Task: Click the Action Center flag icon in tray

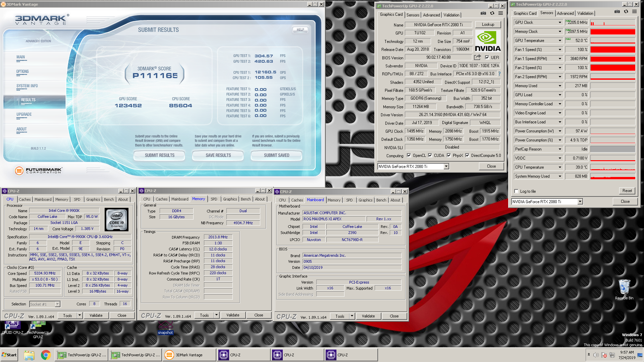Action: [604, 355]
